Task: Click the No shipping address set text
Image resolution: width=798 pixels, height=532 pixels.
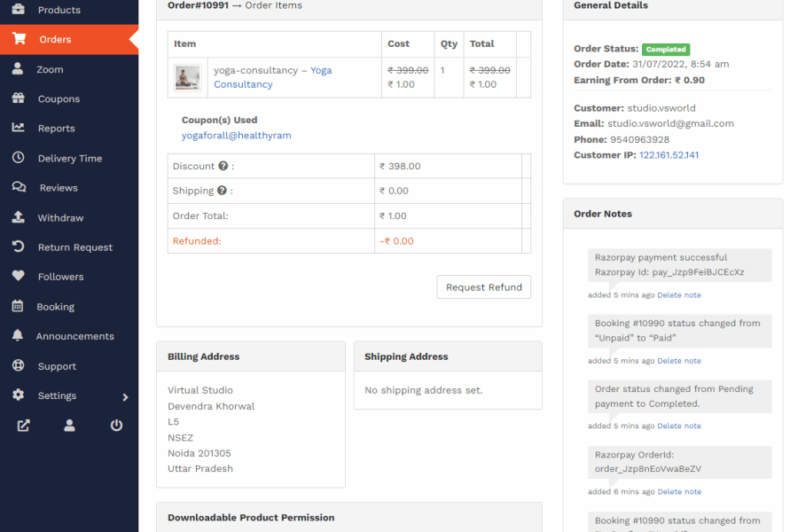Action: [423, 390]
